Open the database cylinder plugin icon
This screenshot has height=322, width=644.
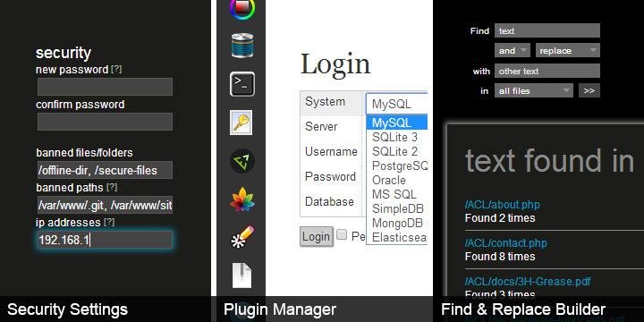[x=242, y=46]
